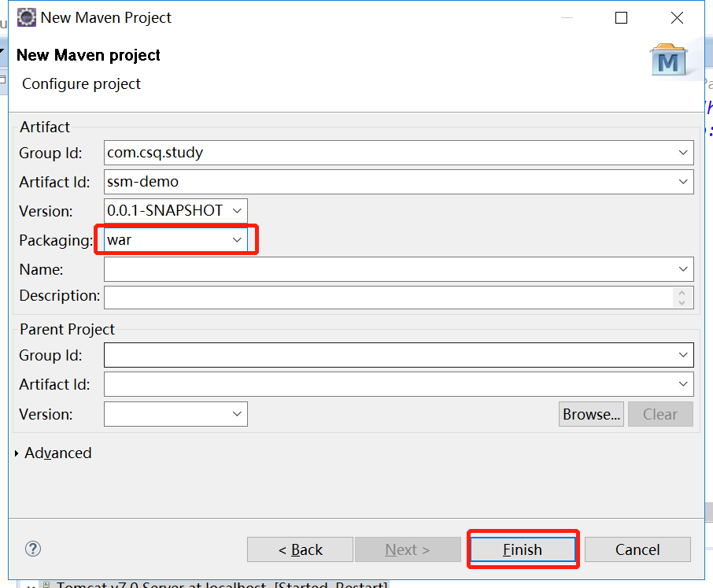Click the Description scroll down arrow
The image size is (713, 588).
pos(682,303)
